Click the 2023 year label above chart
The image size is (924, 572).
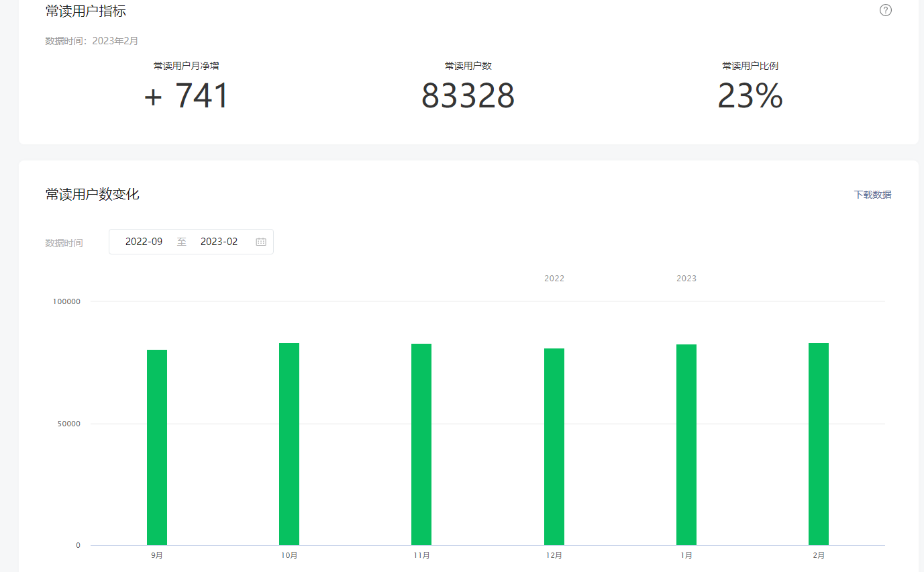tap(686, 279)
